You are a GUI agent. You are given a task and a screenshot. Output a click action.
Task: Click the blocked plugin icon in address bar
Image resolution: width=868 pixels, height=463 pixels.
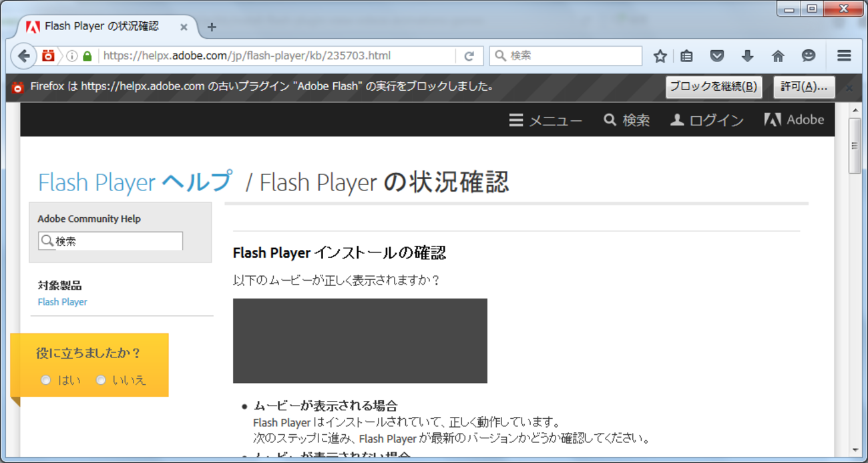(x=47, y=56)
